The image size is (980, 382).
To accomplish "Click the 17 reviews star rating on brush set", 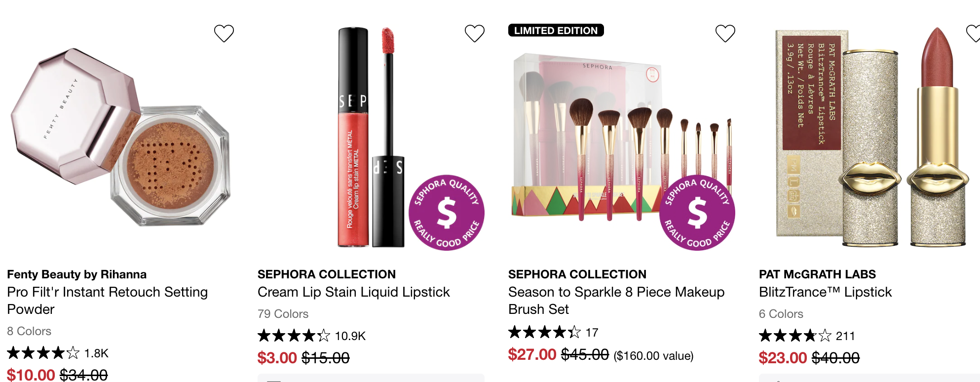I will coord(553,332).
